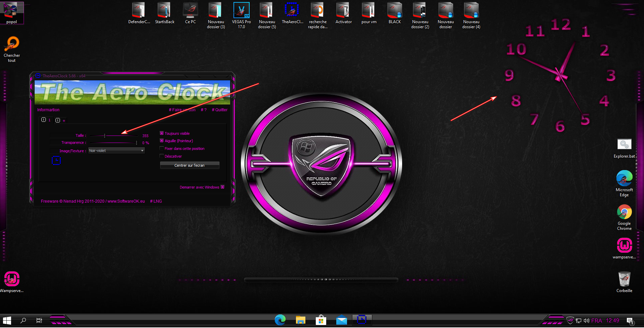Viewport: 644px width, 328px height.
Task: Toggle the Demarrer avec Windows checkbox
Action: (222, 187)
